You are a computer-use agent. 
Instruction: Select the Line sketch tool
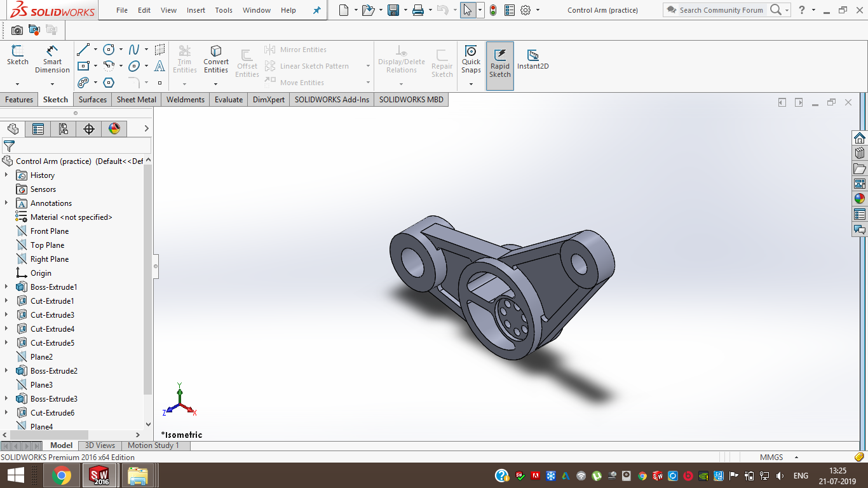(83, 50)
